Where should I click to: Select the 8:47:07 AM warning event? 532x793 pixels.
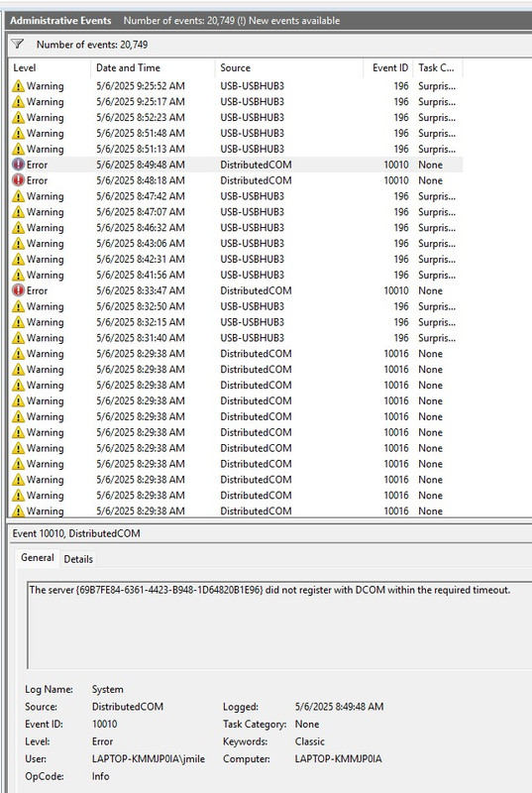[x=236, y=211]
